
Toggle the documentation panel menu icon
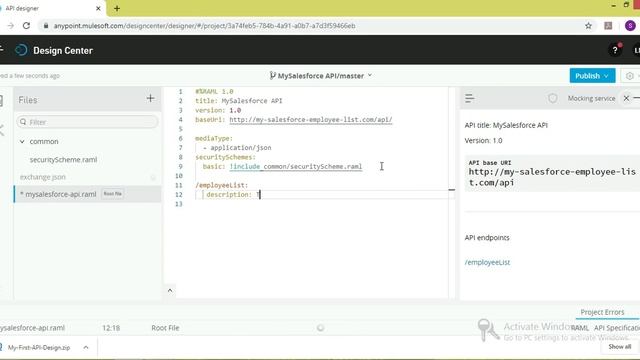469,98
